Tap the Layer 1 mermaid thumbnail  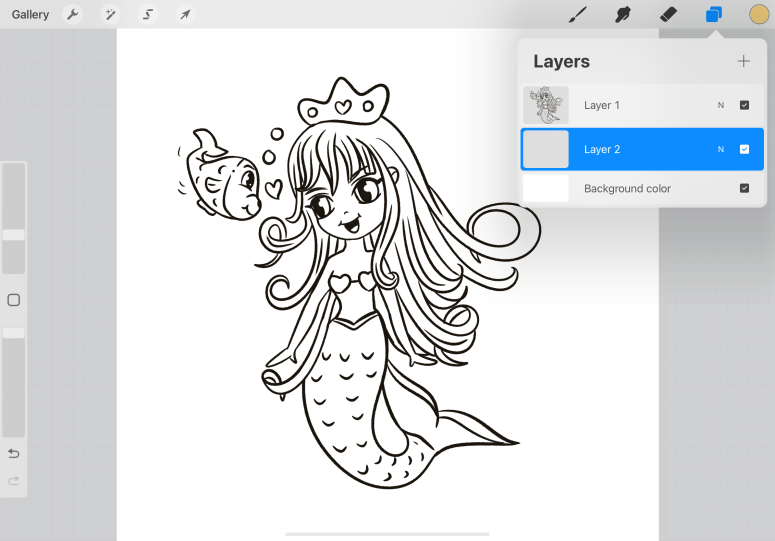(546, 105)
